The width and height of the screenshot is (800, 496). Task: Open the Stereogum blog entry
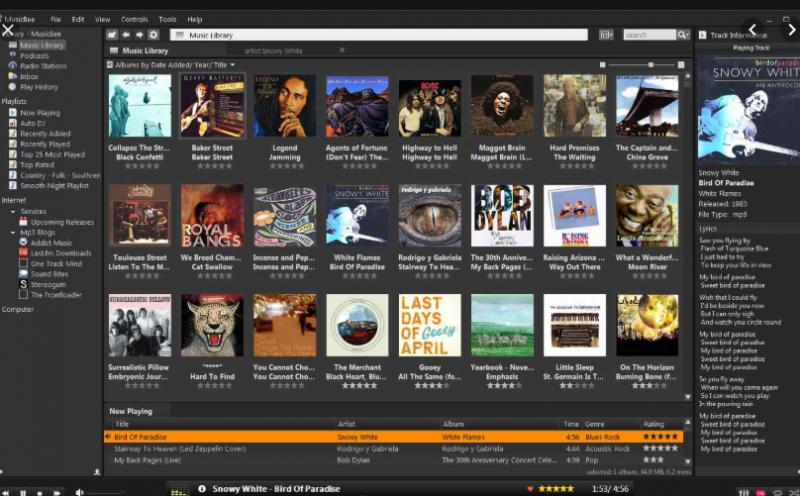point(48,284)
